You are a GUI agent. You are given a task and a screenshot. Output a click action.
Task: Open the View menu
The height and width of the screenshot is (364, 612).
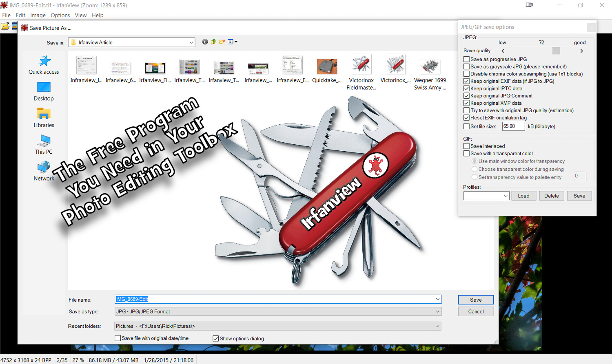pyautogui.click(x=81, y=15)
